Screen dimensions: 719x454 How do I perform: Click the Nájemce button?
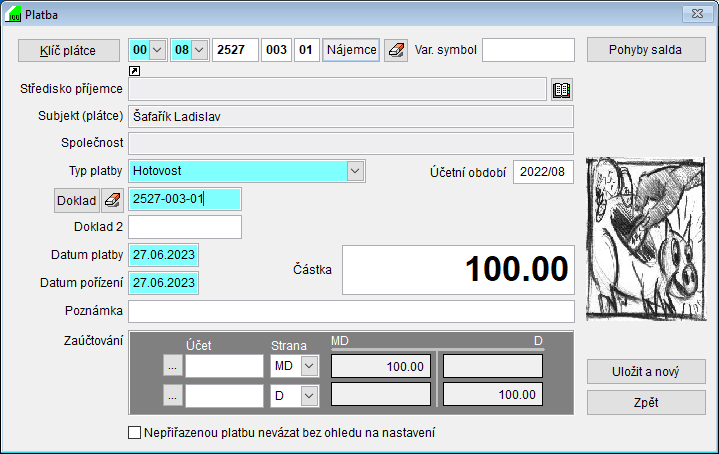pos(350,50)
